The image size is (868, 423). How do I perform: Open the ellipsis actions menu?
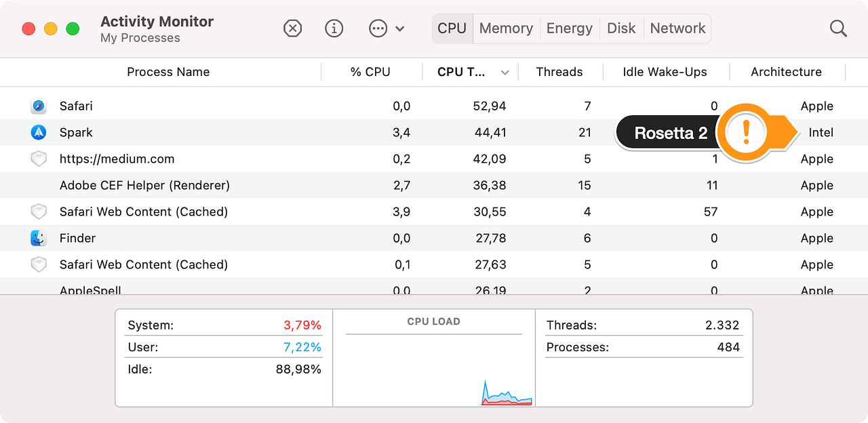click(x=387, y=28)
